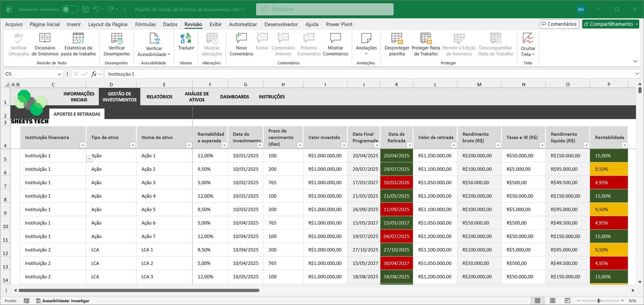Image resolution: width=644 pixels, height=305 pixels.
Task: Select the Desproteger planilha icon
Action: [x=396, y=39]
